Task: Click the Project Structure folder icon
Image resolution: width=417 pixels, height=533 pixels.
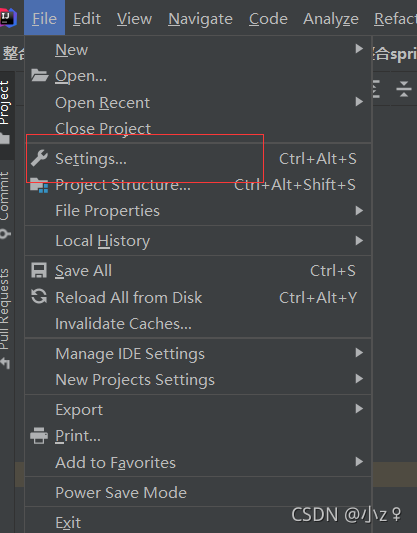Action: (x=39, y=185)
